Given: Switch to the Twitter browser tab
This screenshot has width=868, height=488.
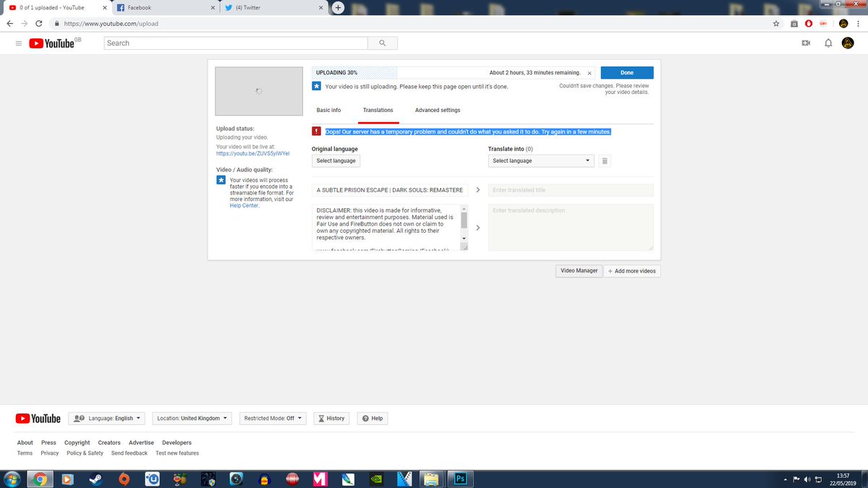Looking at the screenshot, I should [273, 7].
